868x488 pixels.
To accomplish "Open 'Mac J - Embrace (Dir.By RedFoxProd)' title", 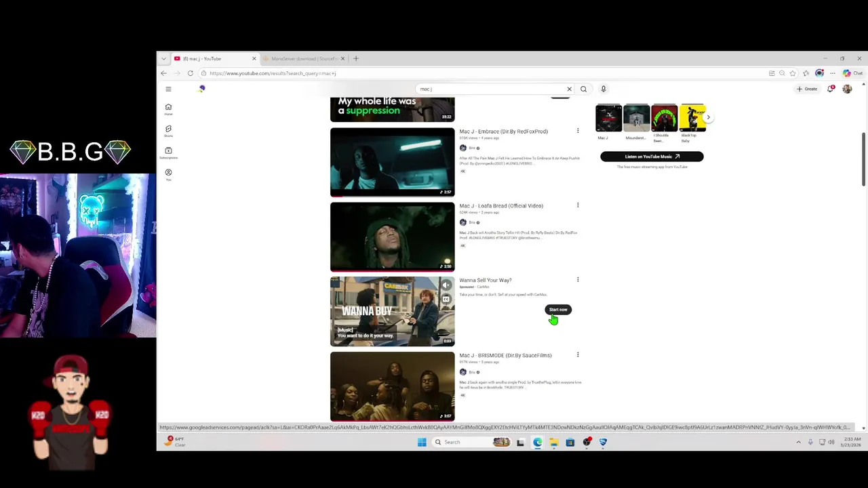I will [503, 131].
